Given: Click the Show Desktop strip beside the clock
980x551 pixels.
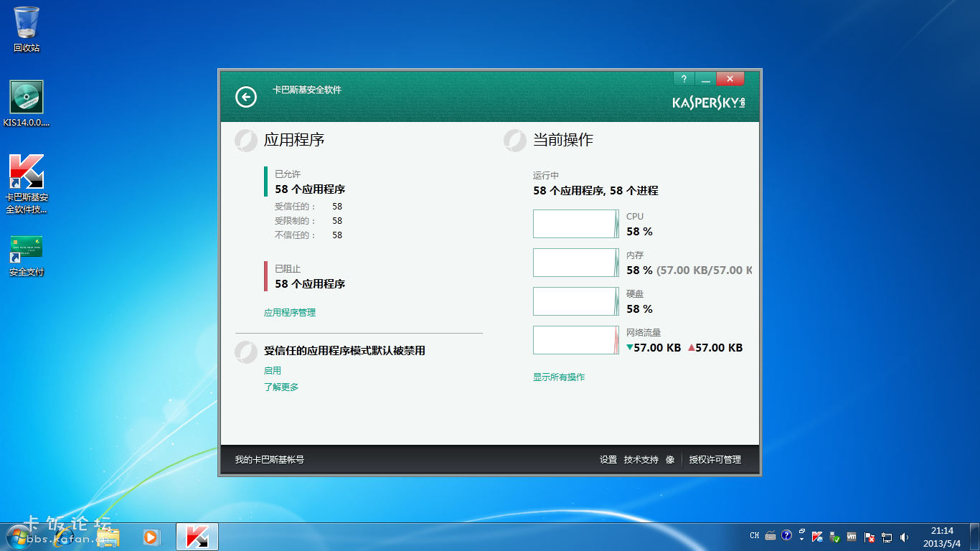Looking at the screenshot, I should pos(975,537).
